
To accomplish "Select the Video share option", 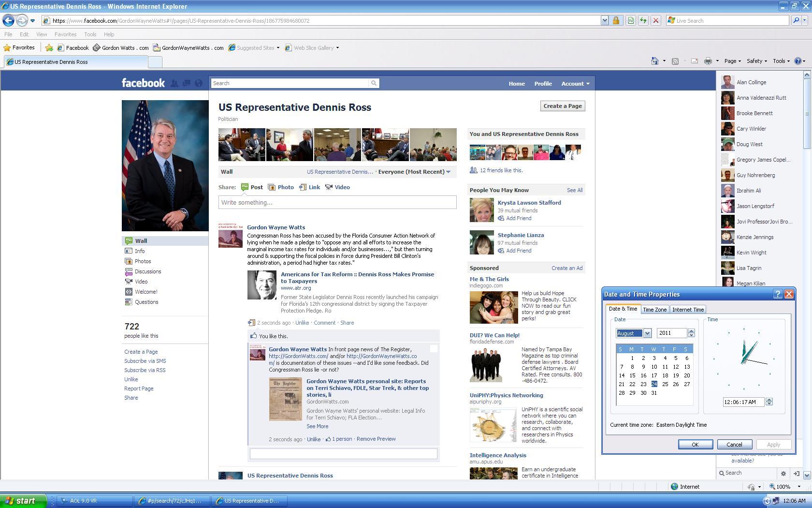I will [337, 187].
